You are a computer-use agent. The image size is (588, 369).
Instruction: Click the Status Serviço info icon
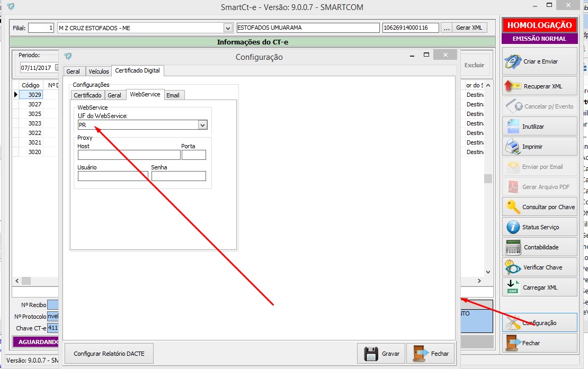coord(513,227)
